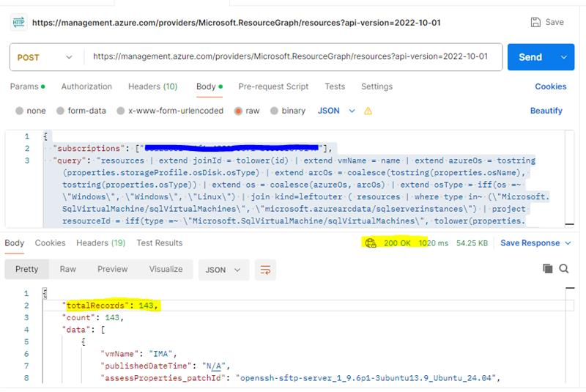Click the HTTP request type icon
The width and height of the screenshot is (586, 392).
tap(18, 23)
